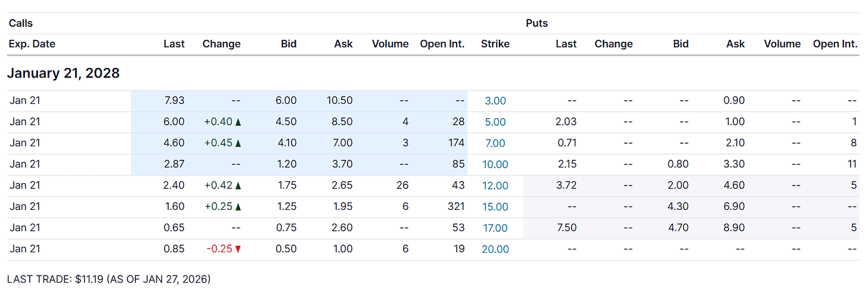Select the 7.00 strike link
The image size is (868, 291).
click(495, 143)
